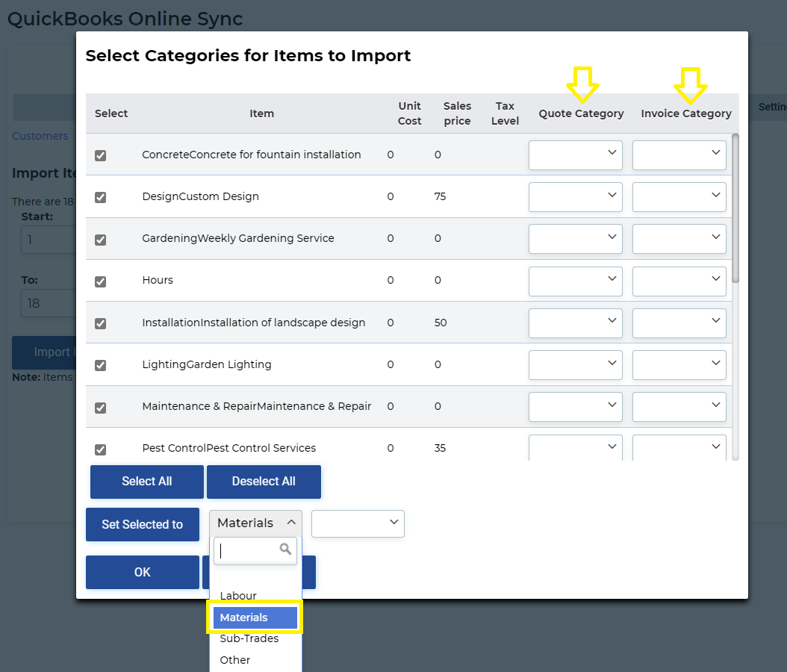
Task: Choose Other from the dropdown list
Action: 235,660
